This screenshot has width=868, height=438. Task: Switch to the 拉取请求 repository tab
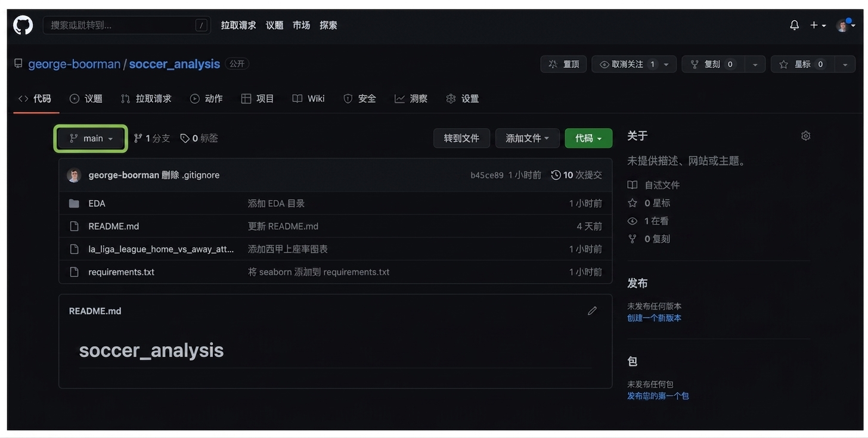pos(146,98)
